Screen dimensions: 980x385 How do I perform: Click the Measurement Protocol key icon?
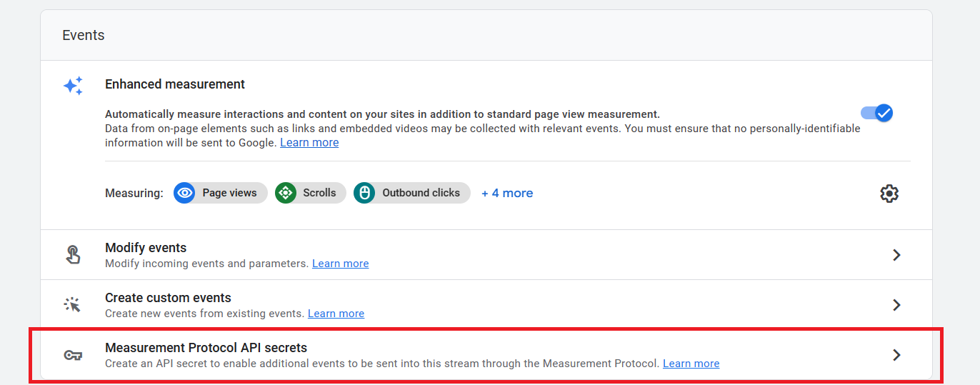coord(73,355)
